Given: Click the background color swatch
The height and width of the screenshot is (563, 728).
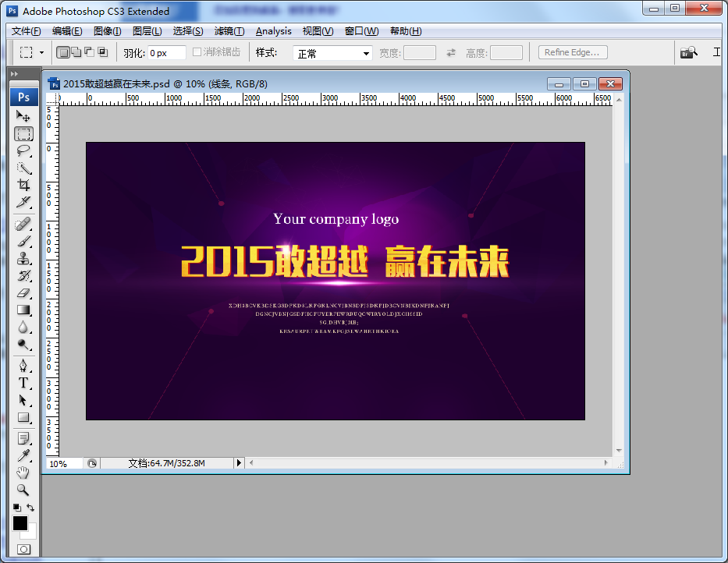Looking at the screenshot, I should click(32, 535).
